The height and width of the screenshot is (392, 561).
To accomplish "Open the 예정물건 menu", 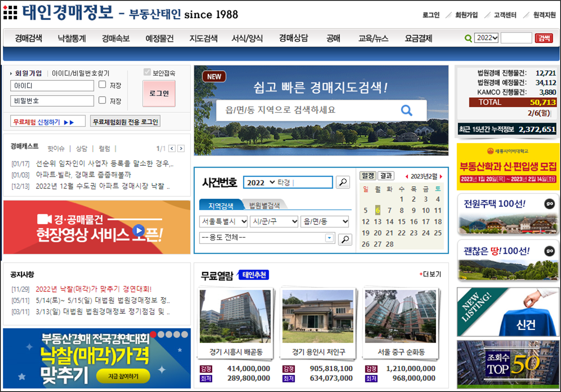I will point(160,38).
